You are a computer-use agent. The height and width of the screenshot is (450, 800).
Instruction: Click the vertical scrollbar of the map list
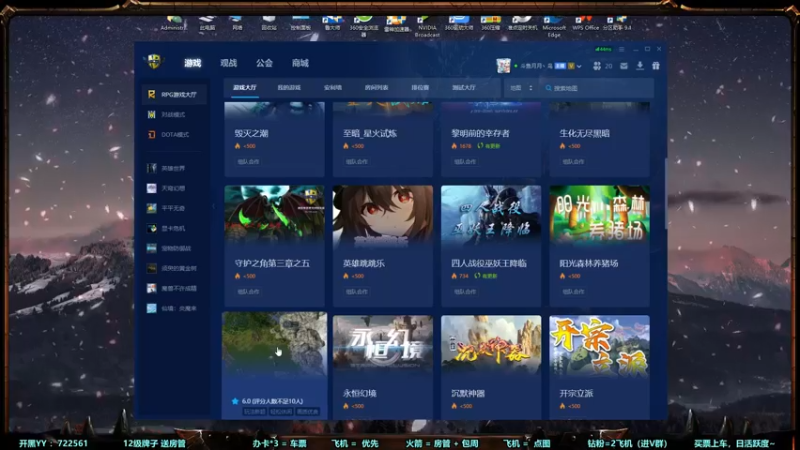665,194
